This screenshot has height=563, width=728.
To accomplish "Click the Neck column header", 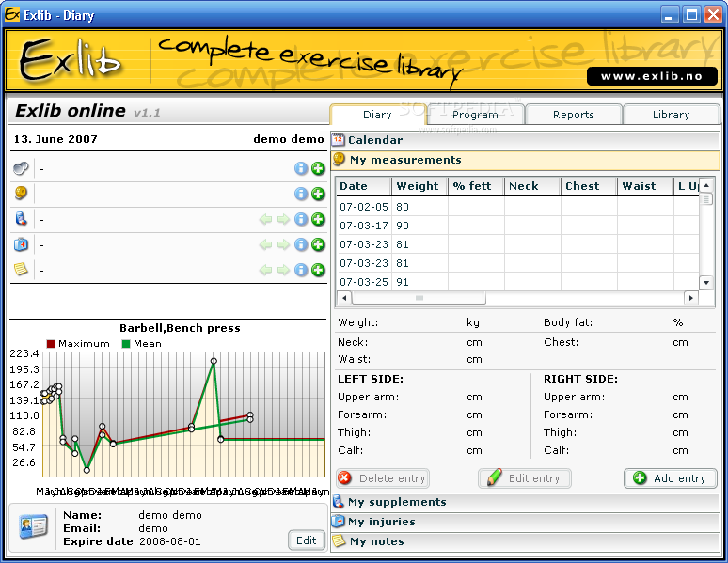I will pyautogui.click(x=532, y=186).
